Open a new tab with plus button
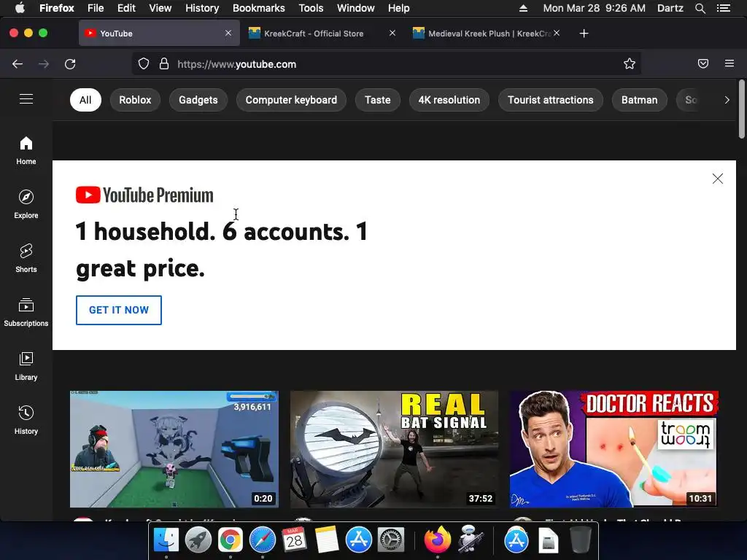The width and height of the screenshot is (747, 560). click(x=584, y=34)
